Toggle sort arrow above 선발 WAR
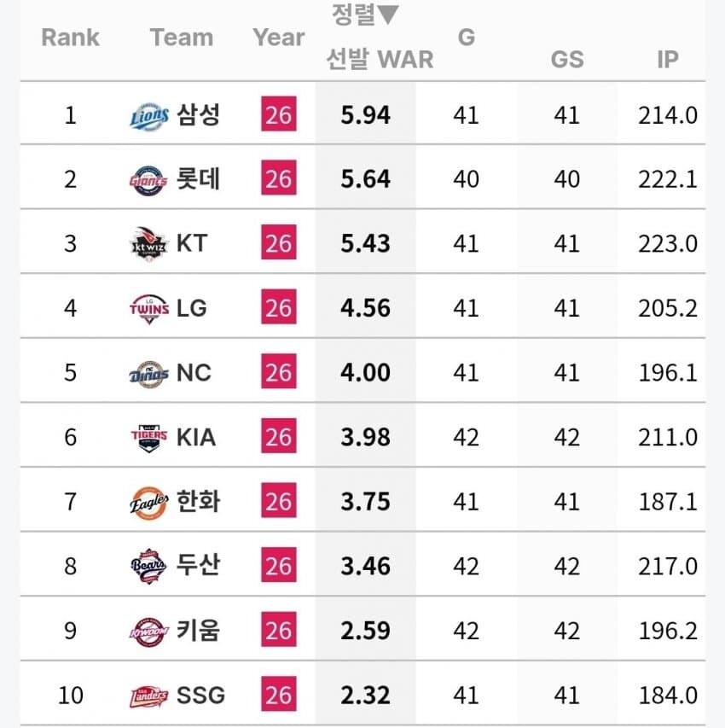This screenshot has width=725, height=728. [x=388, y=15]
